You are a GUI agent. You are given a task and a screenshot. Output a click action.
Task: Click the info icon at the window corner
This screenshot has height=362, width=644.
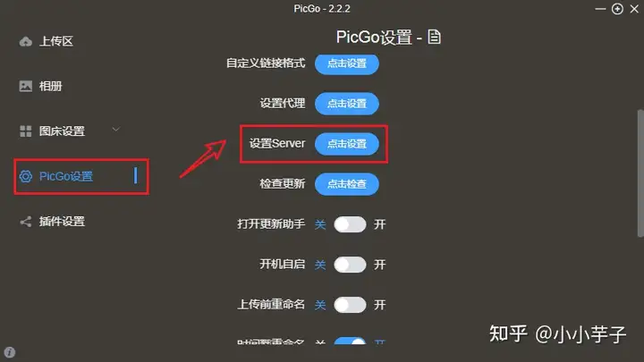click(x=10, y=352)
